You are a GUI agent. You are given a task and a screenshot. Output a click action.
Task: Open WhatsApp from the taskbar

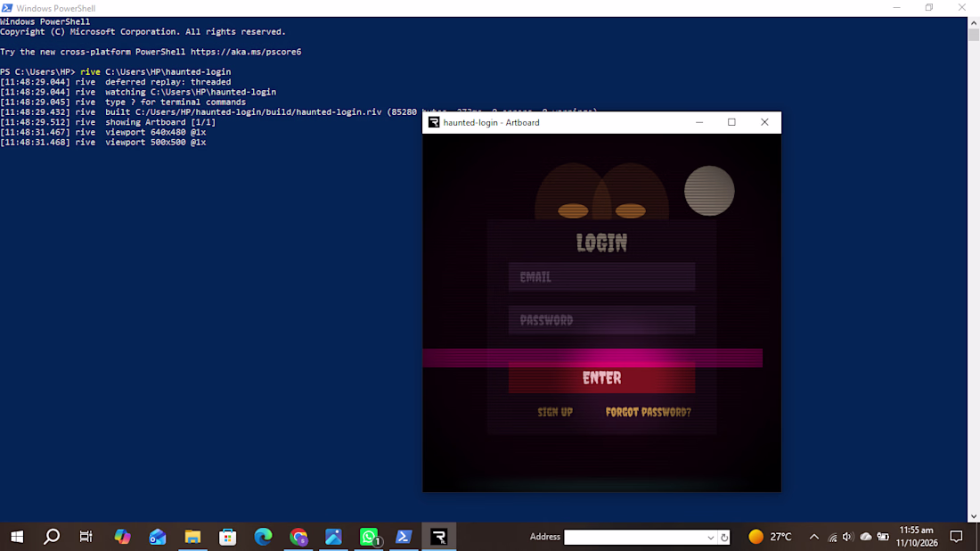[x=370, y=537]
